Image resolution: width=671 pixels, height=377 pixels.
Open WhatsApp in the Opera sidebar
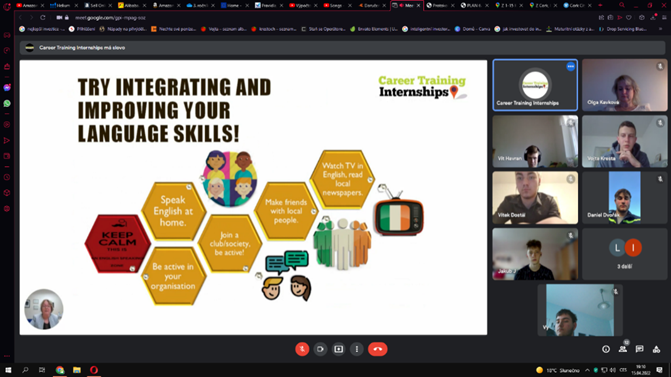(x=7, y=104)
